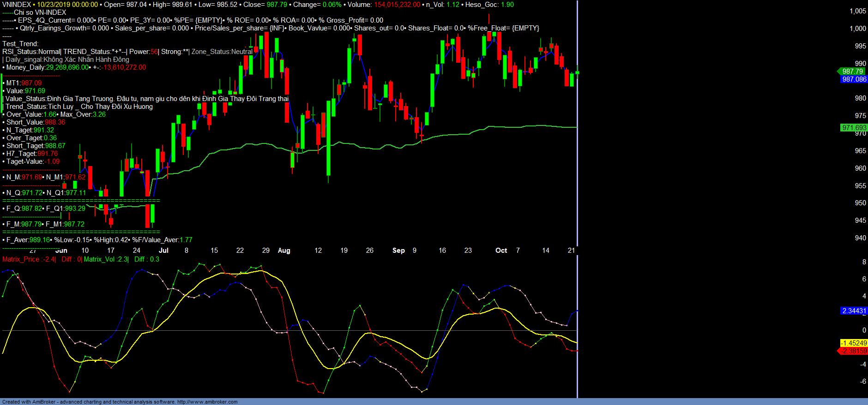Select the Oct month label on date axis
Screen dimensions: 868x405
501,250
